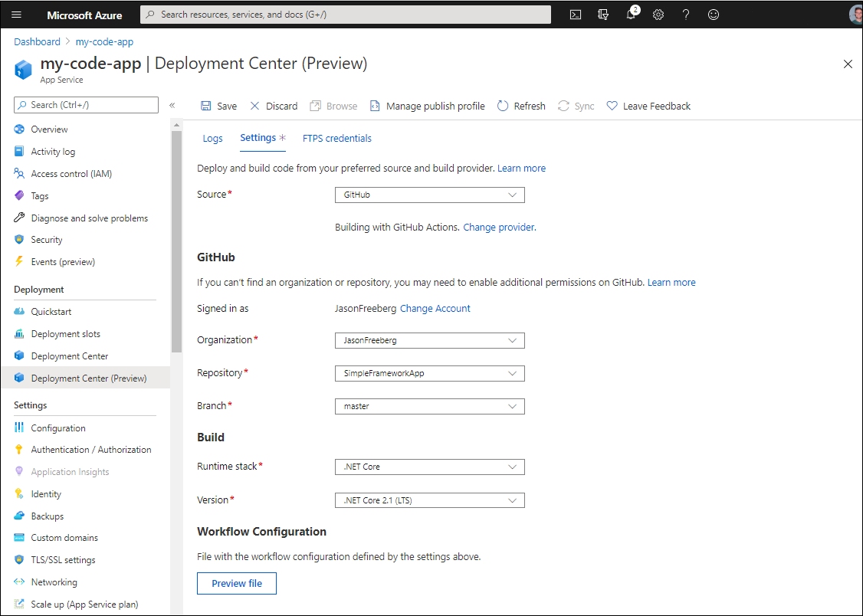Viewport: 863px width, 616px height.
Task: Click the Preview file button
Action: 236,583
